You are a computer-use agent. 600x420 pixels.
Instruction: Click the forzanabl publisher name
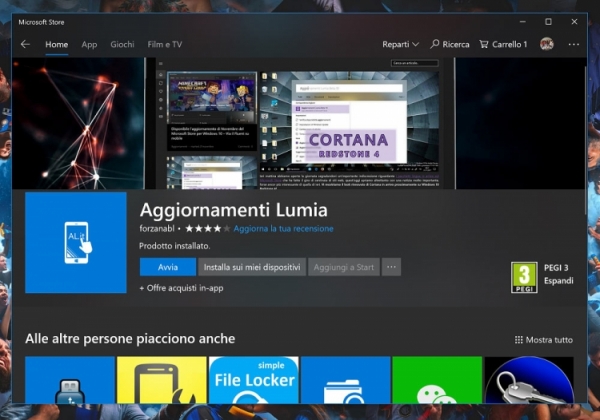pos(157,229)
